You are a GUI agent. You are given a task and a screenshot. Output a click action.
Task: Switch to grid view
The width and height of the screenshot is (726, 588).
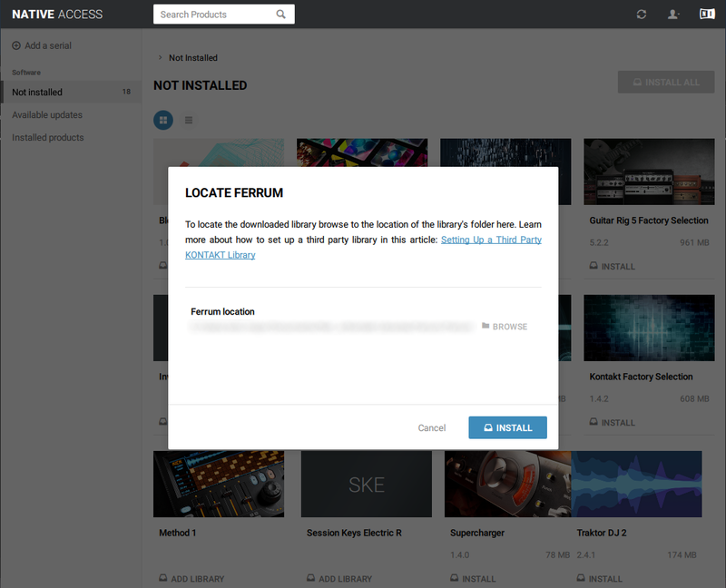point(163,121)
